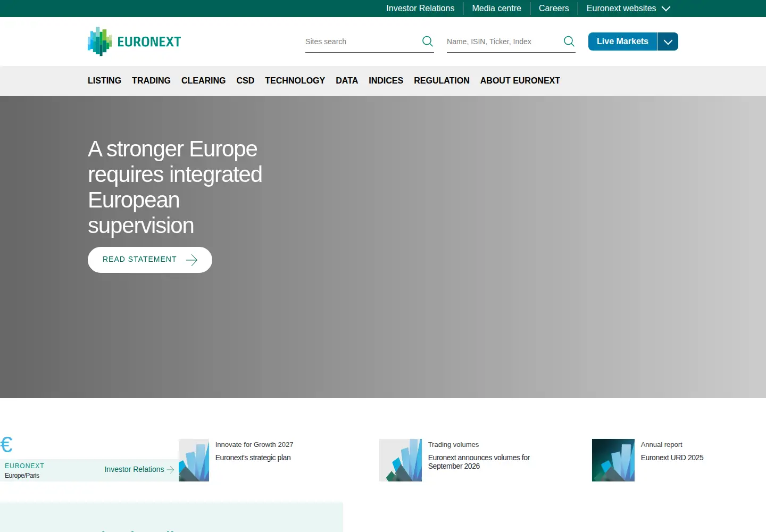Open the CSD menu
This screenshot has width=766, height=532.
coord(245,81)
